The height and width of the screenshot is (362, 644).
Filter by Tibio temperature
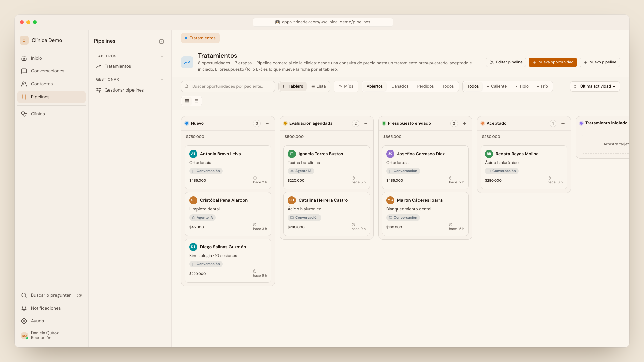coord(522,86)
